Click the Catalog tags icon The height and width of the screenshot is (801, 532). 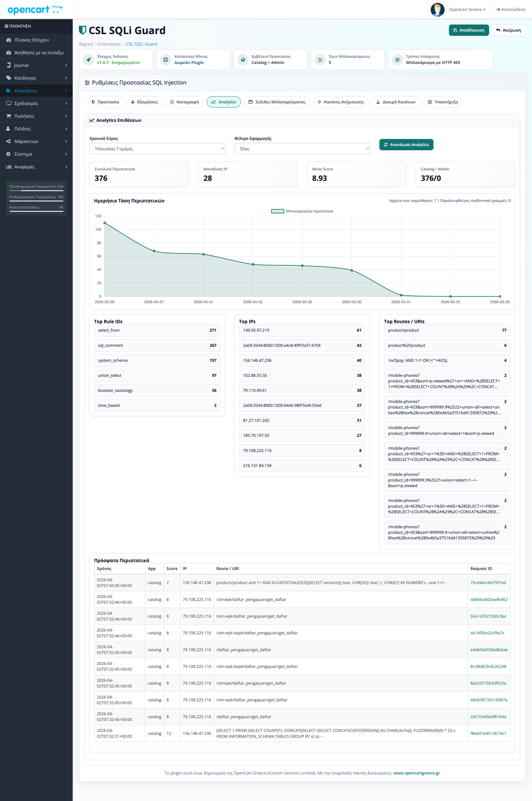pyautogui.click(x=9, y=78)
